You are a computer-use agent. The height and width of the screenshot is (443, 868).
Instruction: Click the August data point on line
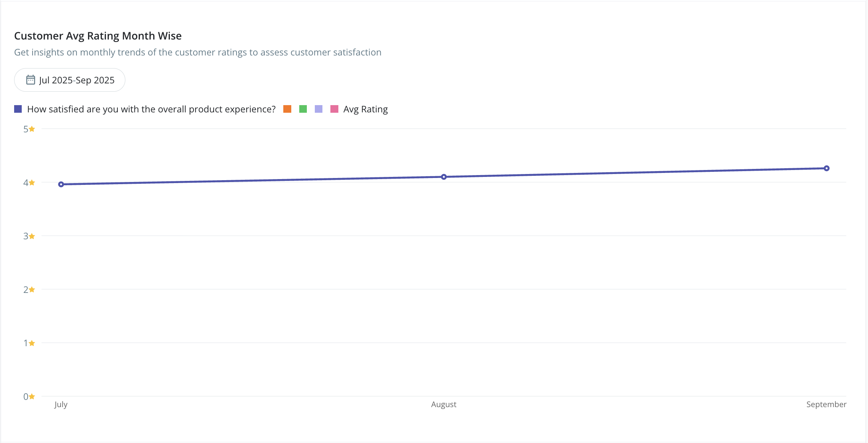pos(444,177)
